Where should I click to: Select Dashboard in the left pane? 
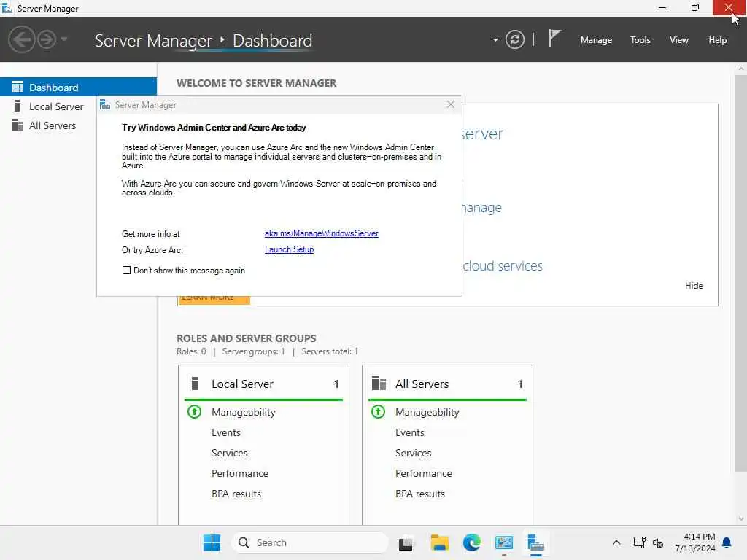[78, 87]
